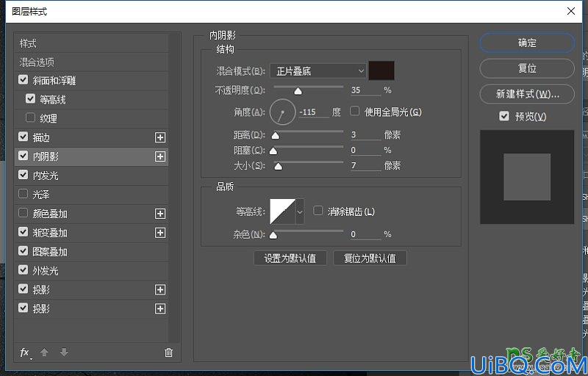Enable 使用全局光 checkbox
The width and height of the screenshot is (588, 376).
[355, 111]
